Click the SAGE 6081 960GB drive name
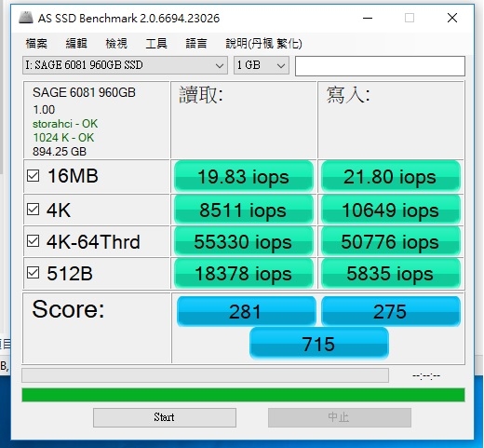 [x=84, y=92]
